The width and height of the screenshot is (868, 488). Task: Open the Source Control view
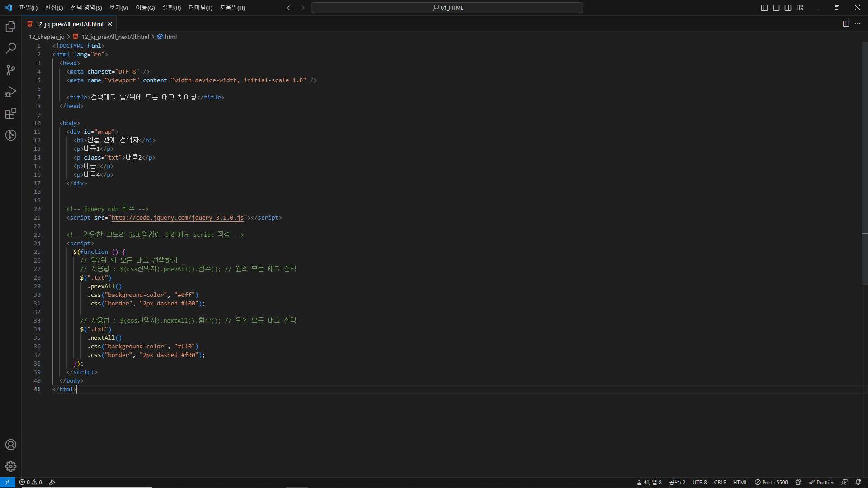11,70
